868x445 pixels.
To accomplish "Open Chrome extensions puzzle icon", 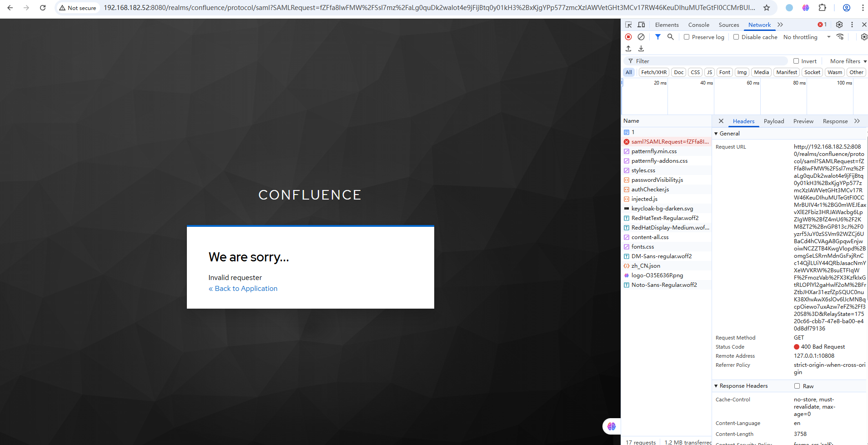I will click(x=822, y=8).
